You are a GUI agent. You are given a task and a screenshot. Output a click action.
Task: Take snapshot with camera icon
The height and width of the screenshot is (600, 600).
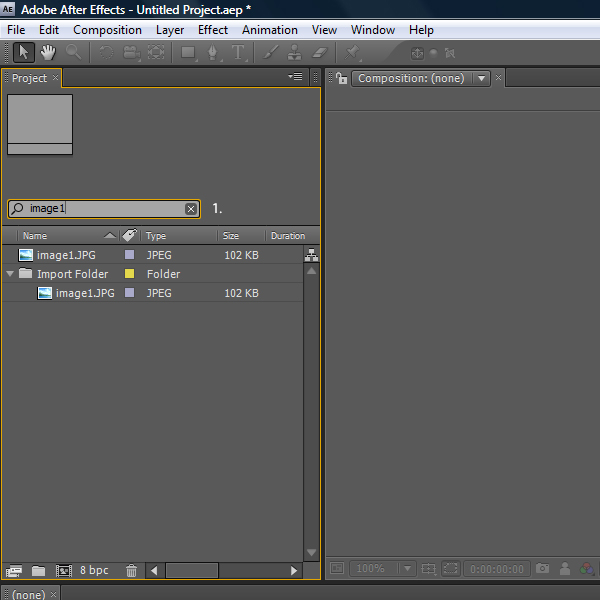[x=542, y=568]
